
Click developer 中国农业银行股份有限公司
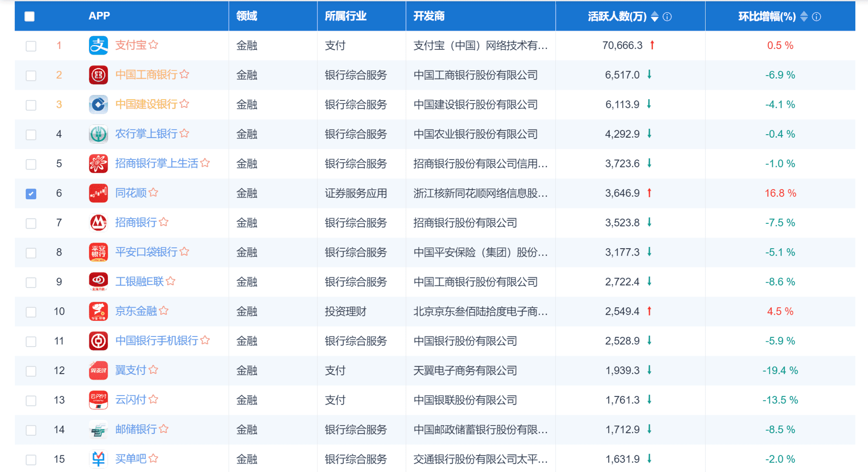(475, 134)
